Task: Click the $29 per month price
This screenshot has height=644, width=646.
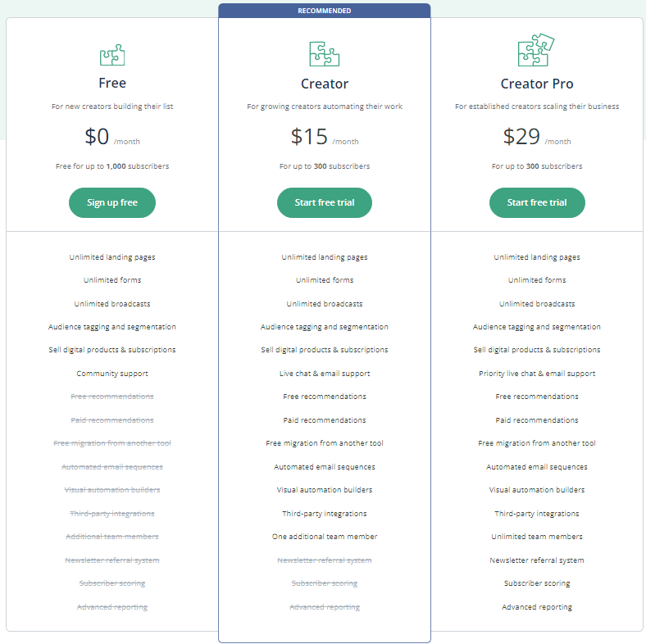Action: (x=537, y=137)
